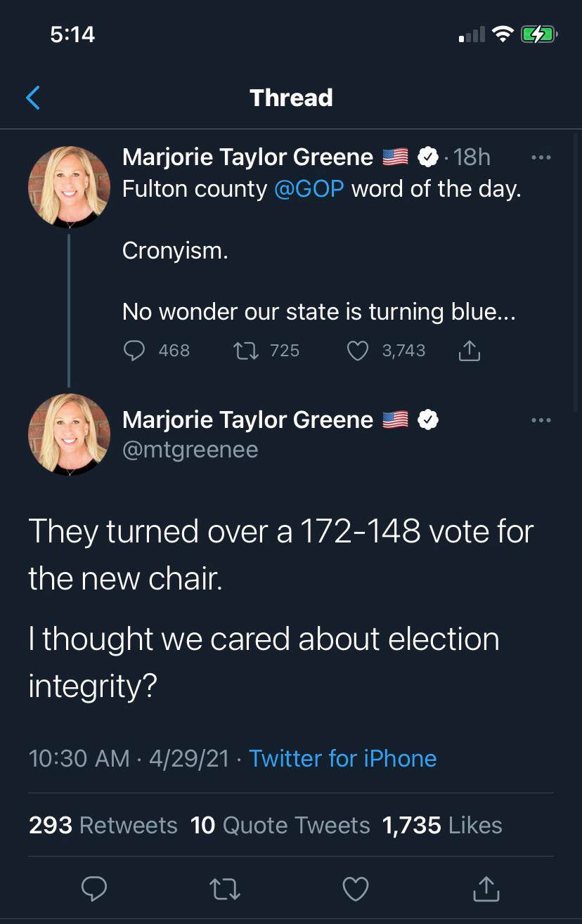Image resolution: width=582 pixels, height=924 pixels.
Task: Share the election integrity tweet
Action: (485, 888)
